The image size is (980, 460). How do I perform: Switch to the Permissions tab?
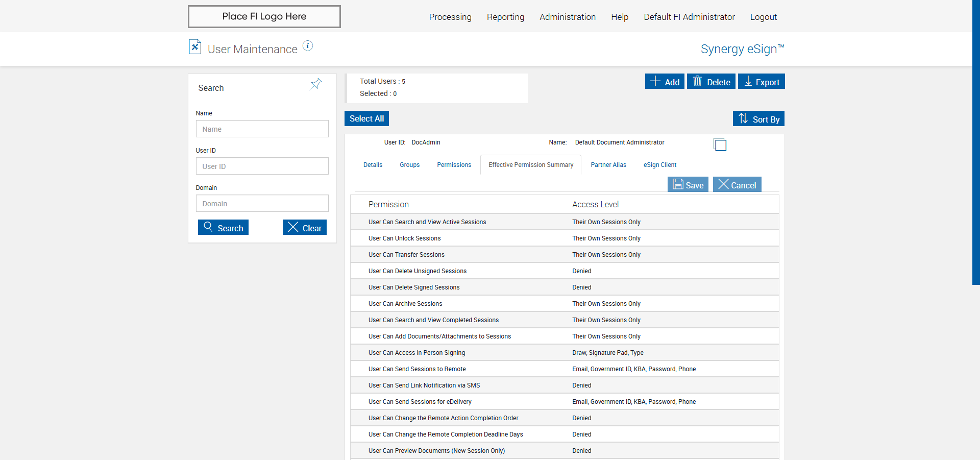tap(454, 165)
